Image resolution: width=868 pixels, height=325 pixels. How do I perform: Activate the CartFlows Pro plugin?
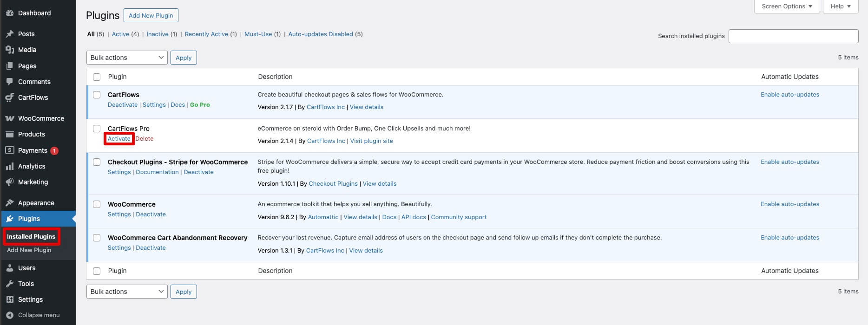point(119,138)
